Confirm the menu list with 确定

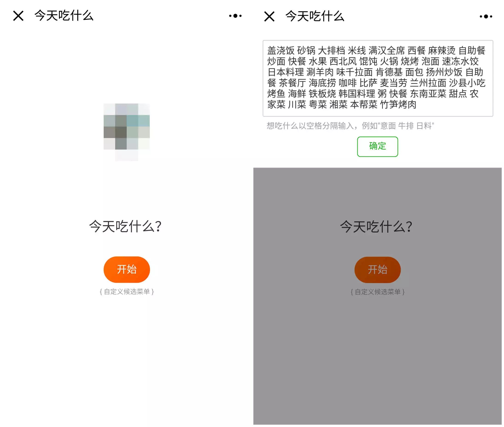378,147
